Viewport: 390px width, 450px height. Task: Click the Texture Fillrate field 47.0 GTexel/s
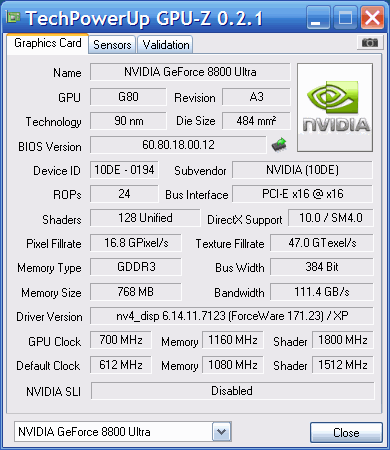322,243
